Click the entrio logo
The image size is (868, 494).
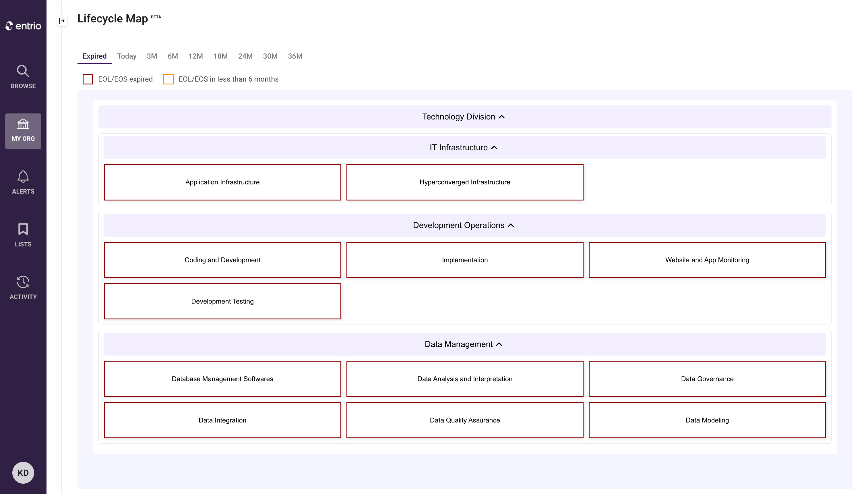click(23, 26)
